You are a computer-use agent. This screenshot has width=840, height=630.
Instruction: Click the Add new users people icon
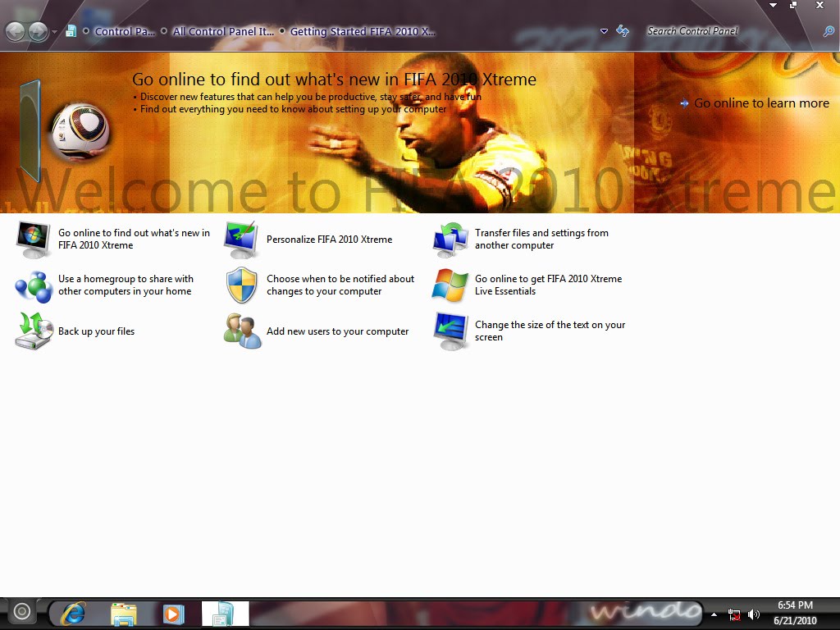(242, 331)
